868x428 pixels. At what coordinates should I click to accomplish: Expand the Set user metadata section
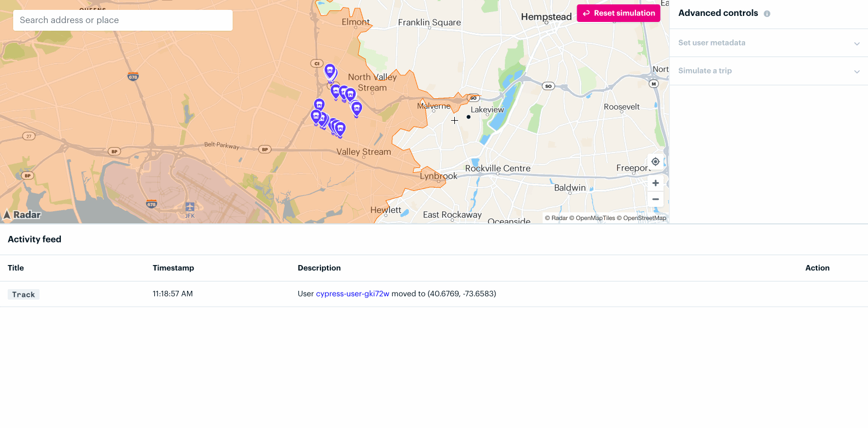click(x=769, y=43)
